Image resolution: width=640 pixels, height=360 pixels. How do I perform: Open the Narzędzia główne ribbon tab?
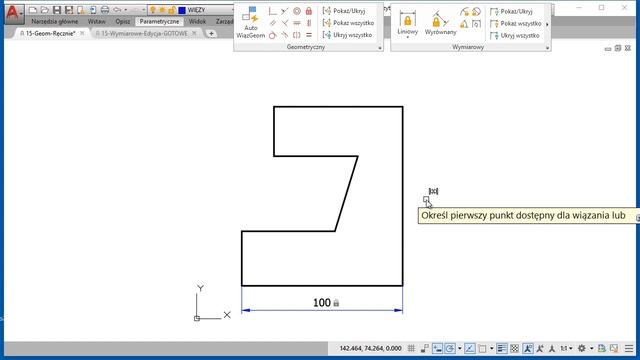[54, 21]
